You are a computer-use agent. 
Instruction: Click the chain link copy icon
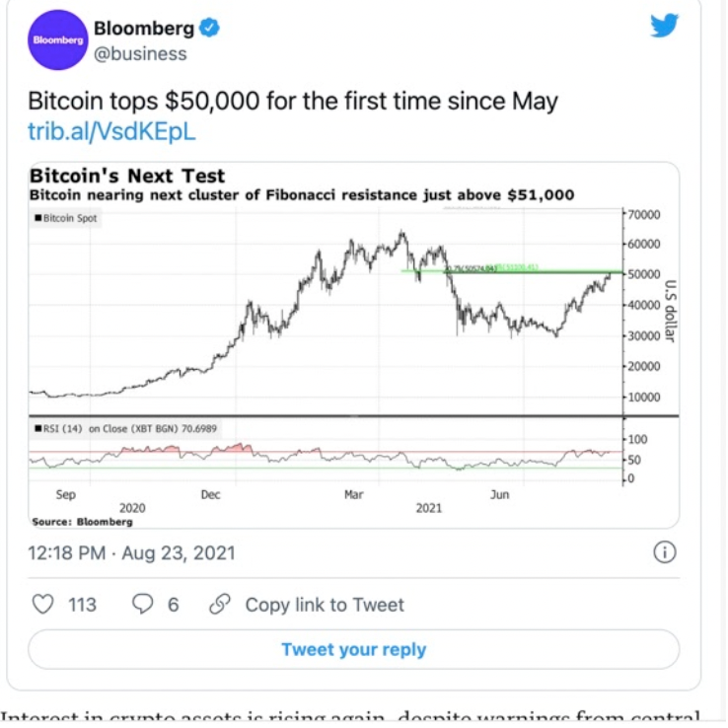click(220, 604)
